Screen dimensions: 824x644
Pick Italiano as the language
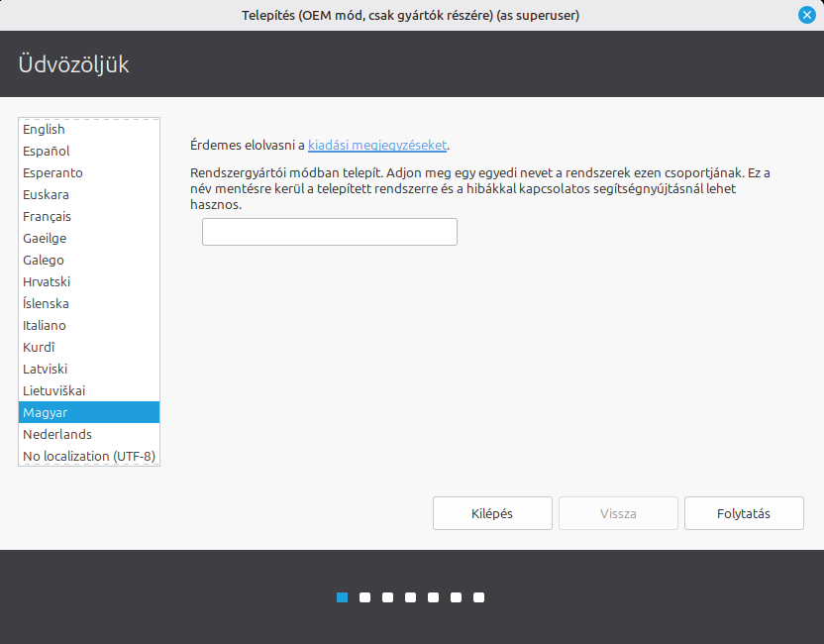click(44, 325)
